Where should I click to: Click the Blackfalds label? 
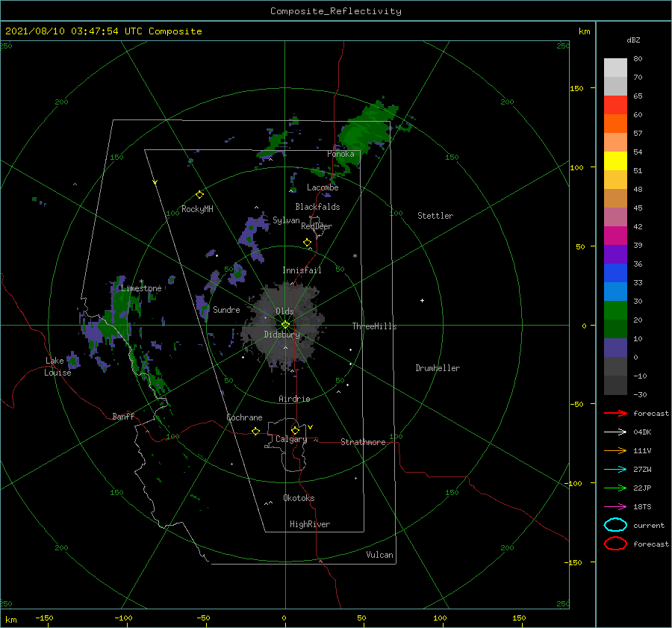pyautogui.click(x=317, y=207)
